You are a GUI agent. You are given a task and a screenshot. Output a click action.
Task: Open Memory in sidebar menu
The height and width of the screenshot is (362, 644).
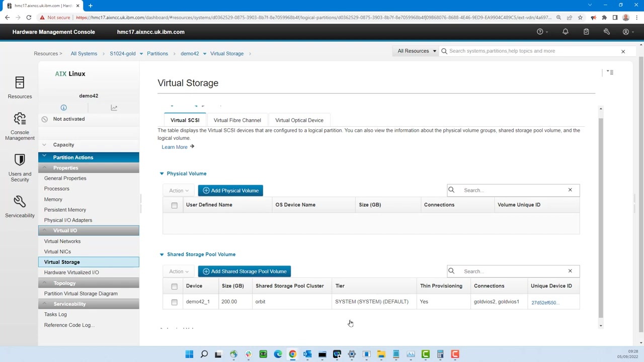pyautogui.click(x=53, y=199)
